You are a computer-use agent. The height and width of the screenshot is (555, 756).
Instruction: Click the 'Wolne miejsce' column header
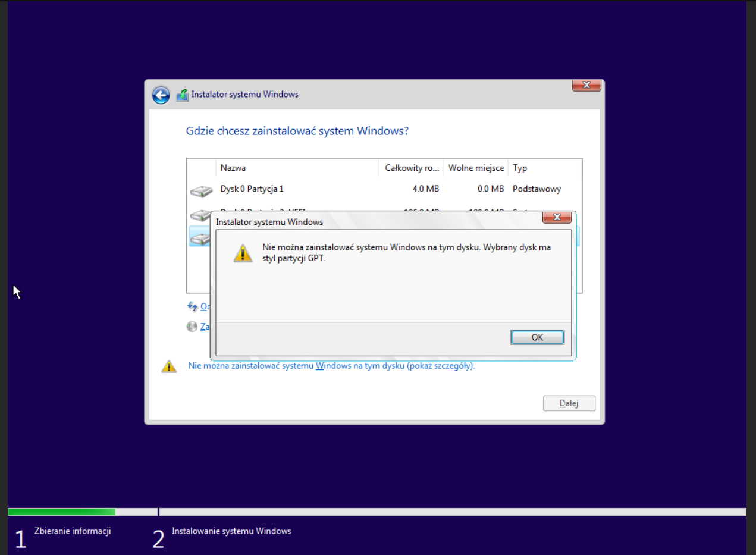pos(476,168)
